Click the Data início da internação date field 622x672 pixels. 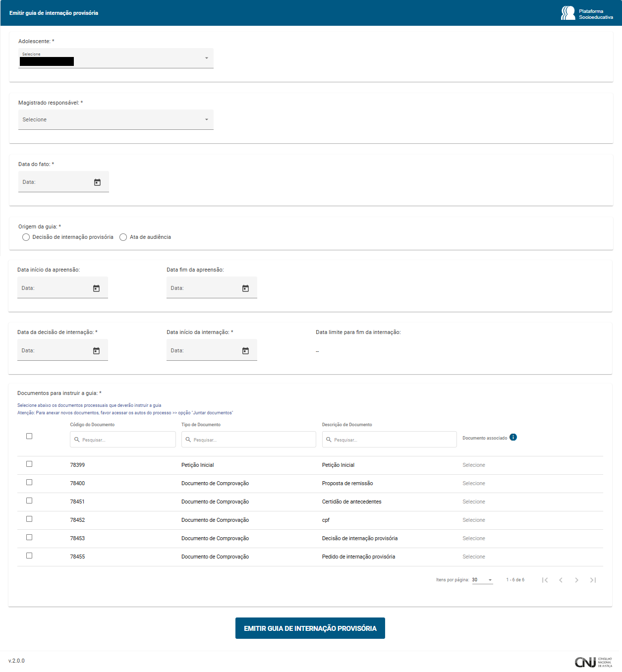[212, 350]
